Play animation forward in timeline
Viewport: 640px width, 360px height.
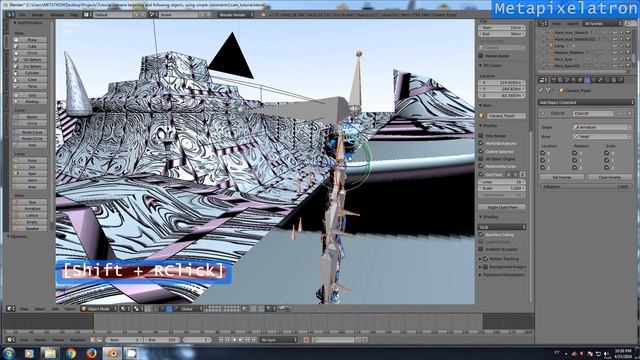[241, 340]
